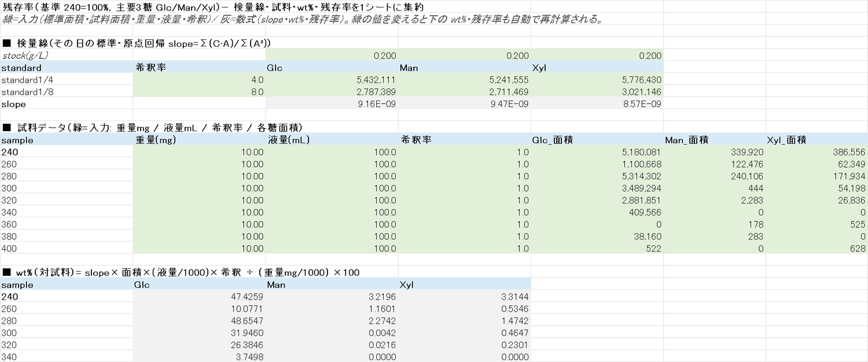The width and height of the screenshot is (868, 362).
Task: Click the Glc slope value 9.16E-09
Action: (x=332, y=104)
